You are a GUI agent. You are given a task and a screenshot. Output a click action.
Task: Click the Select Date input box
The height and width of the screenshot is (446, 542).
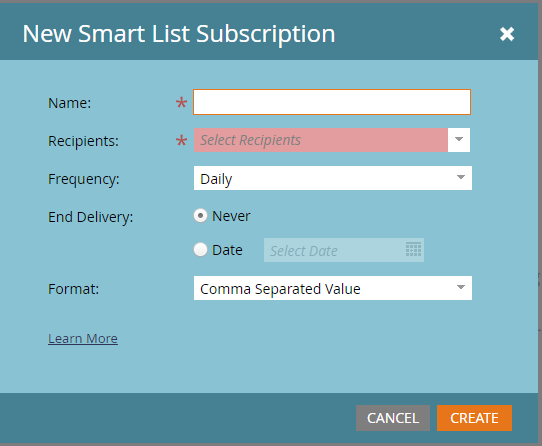click(344, 250)
